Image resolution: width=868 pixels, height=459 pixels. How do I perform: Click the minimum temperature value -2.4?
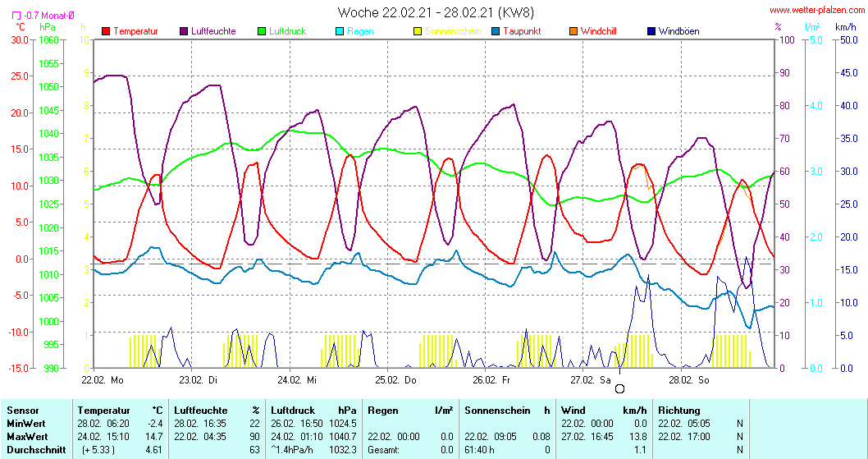pyautogui.click(x=154, y=424)
